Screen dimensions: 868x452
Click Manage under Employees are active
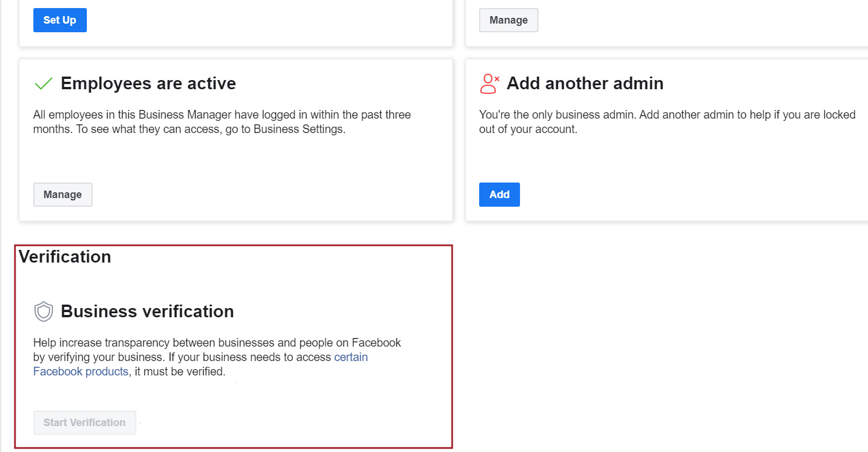click(x=63, y=195)
